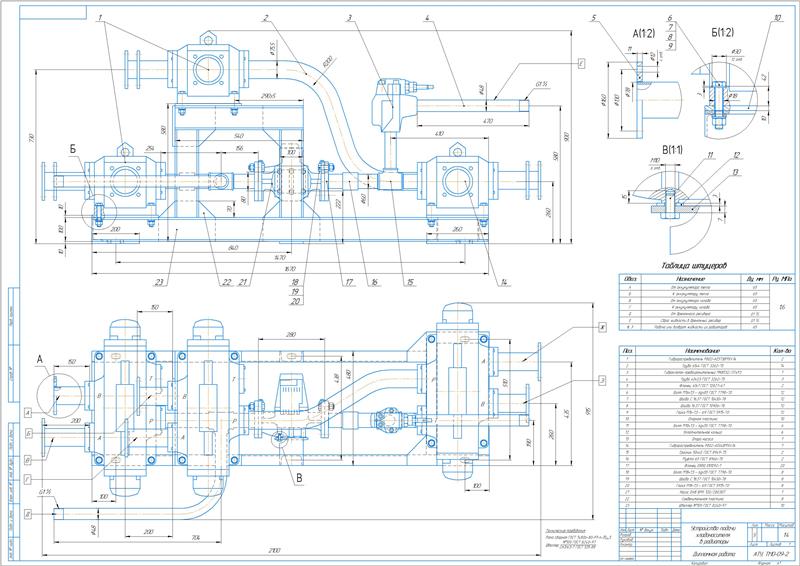Select the '840' dimension text
This screenshot has height=566, width=800.
[x=233, y=248]
